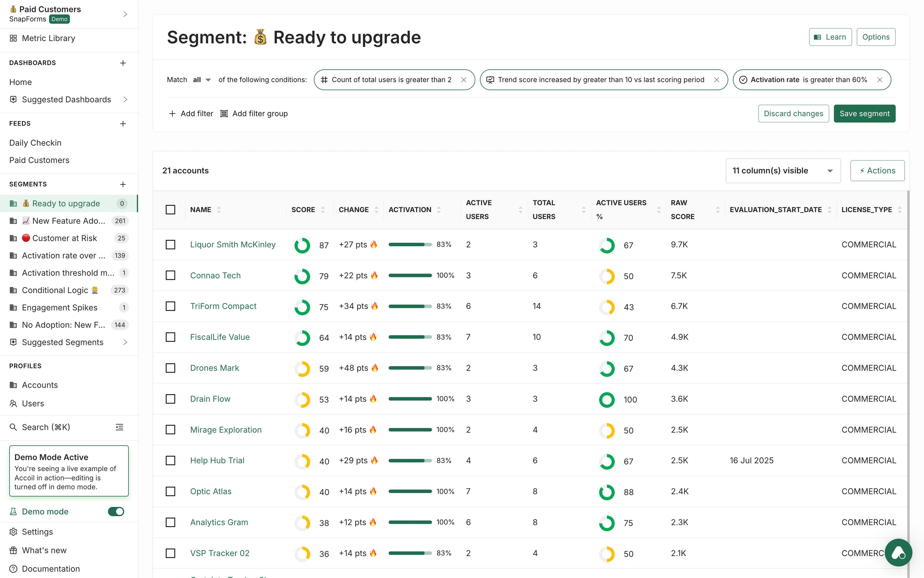
Task: Click the Demo mode flask icon
Action: [x=13, y=512]
